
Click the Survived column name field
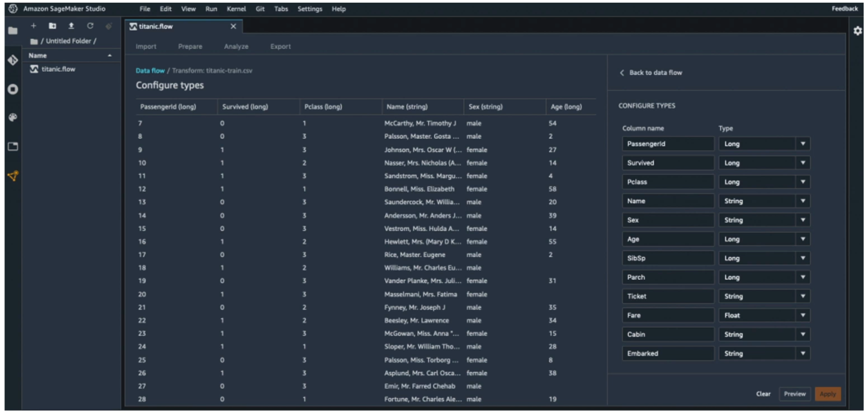668,163
